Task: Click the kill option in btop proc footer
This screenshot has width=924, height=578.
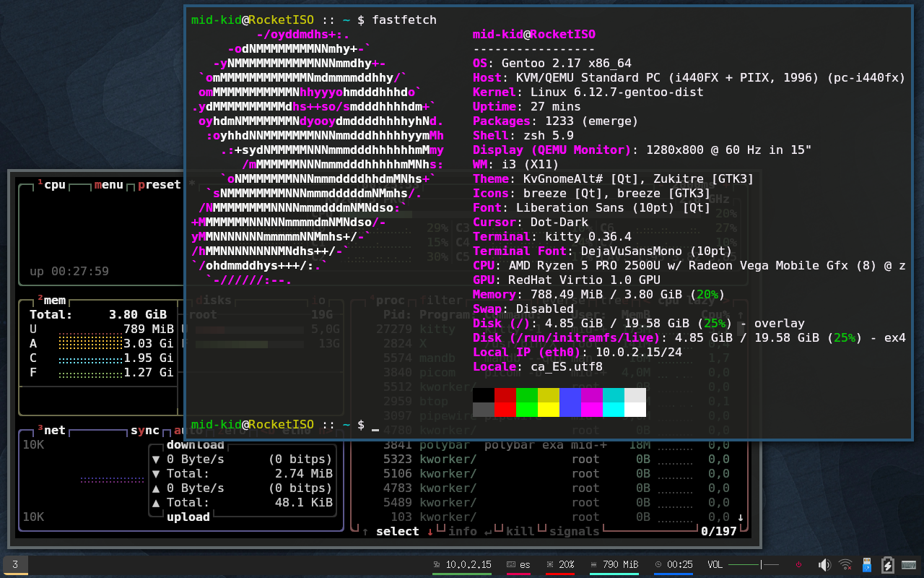Action: [x=520, y=531]
